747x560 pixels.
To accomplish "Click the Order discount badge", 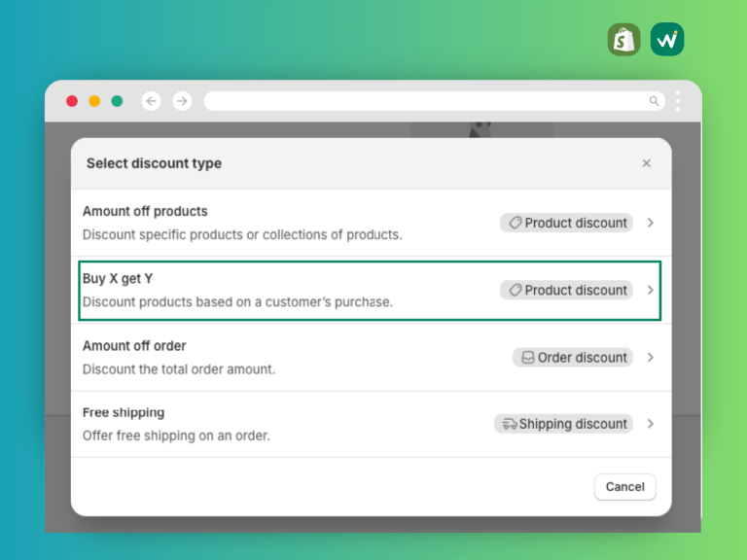I will [573, 358].
